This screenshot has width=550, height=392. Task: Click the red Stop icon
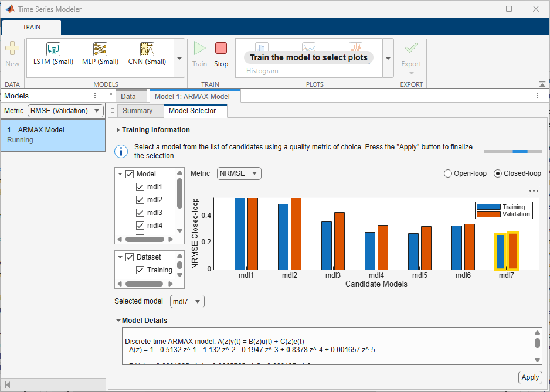pos(221,49)
